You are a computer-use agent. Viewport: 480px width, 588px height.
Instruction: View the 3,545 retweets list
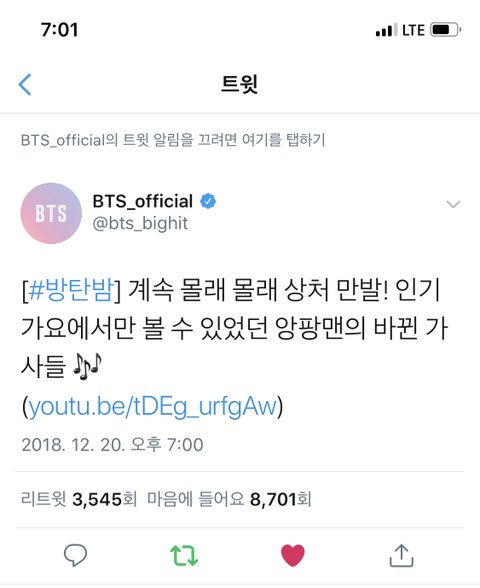pyautogui.click(x=79, y=499)
